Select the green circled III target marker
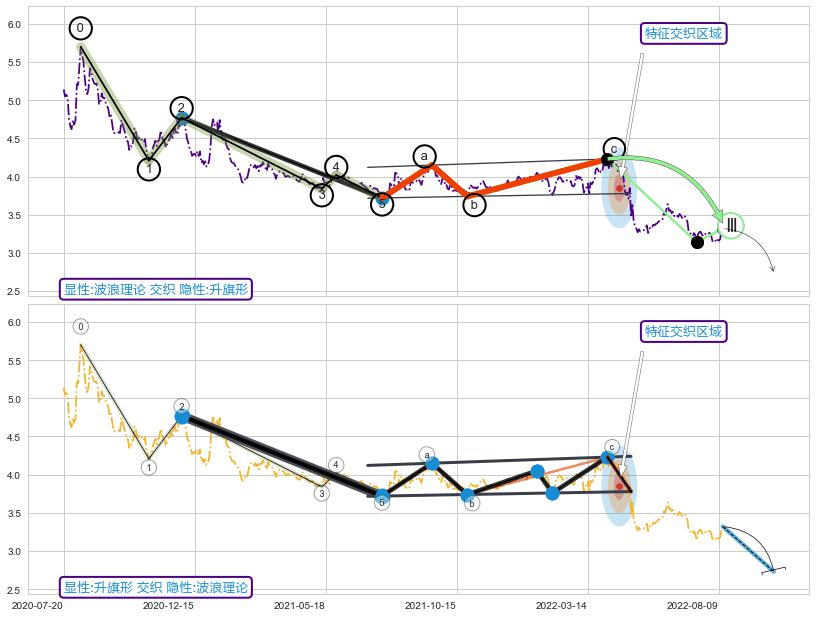The width and height of the screenshot is (816, 617). (731, 226)
